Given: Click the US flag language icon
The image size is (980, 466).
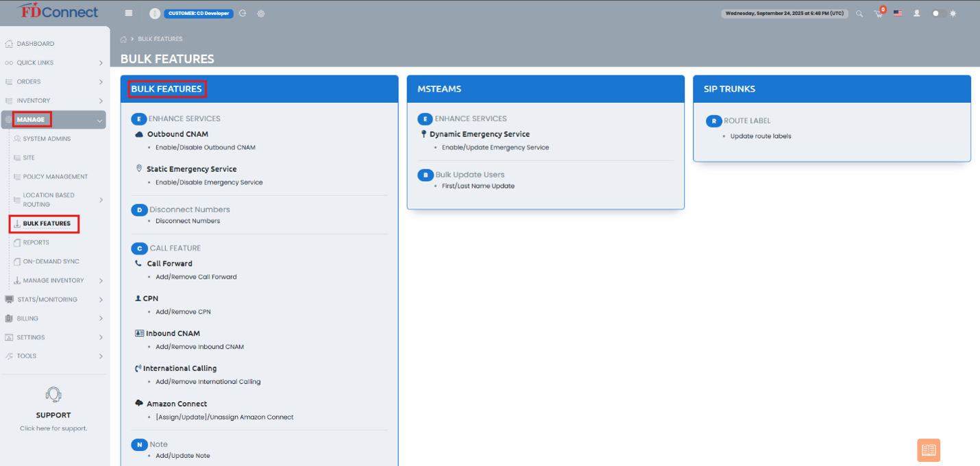Looking at the screenshot, I should (x=898, y=13).
